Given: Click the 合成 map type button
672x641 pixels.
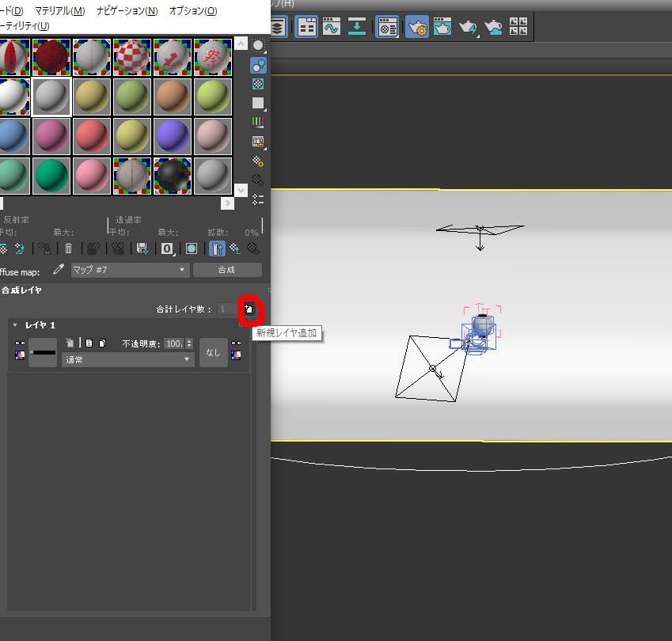Looking at the screenshot, I should [226, 270].
